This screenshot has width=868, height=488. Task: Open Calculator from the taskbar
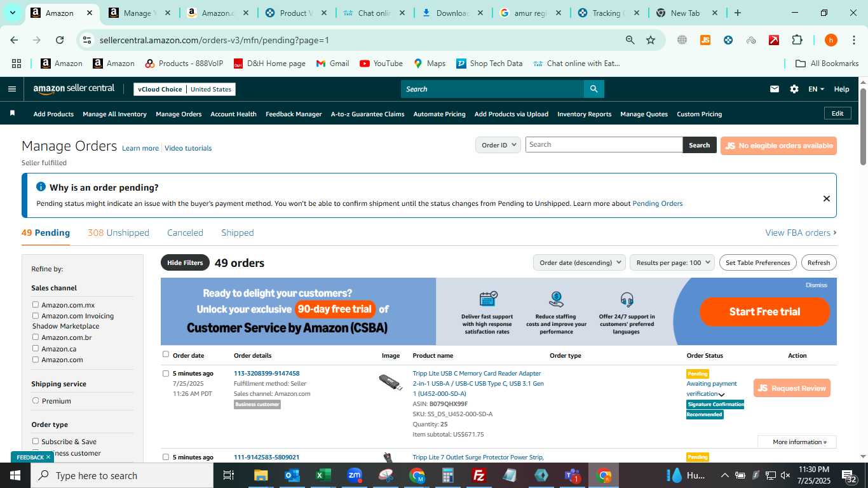[448, 475]
